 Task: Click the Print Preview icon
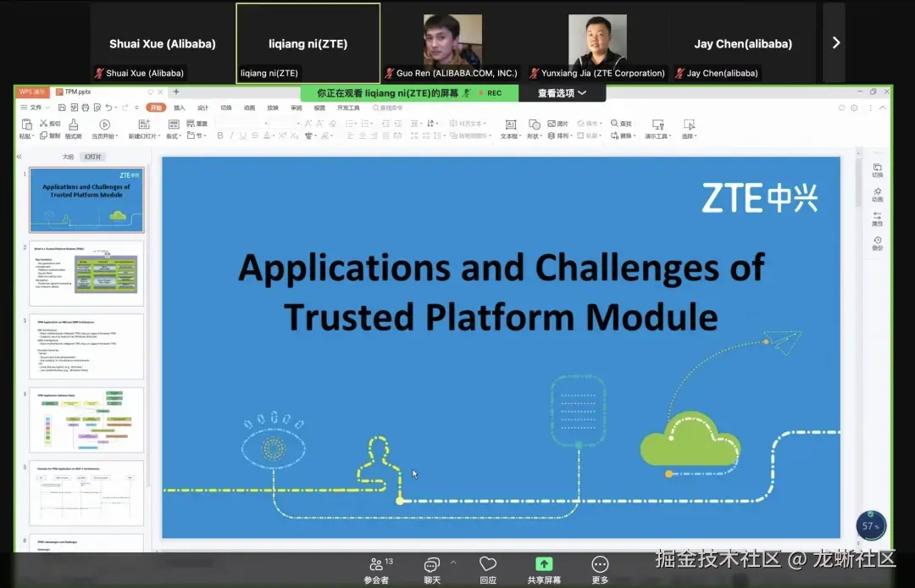tap(97, 108)
